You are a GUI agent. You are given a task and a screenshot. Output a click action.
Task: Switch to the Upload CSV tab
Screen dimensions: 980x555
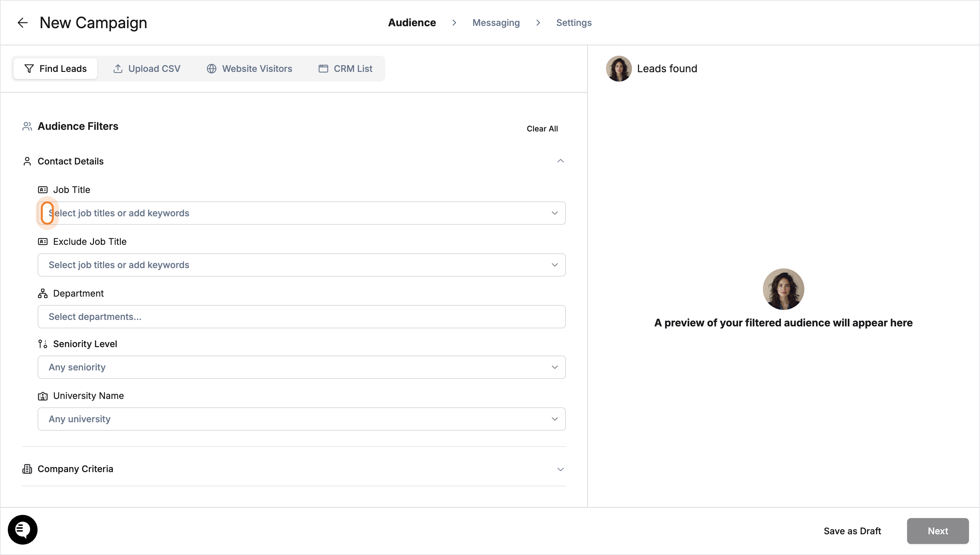pos(146,69)
